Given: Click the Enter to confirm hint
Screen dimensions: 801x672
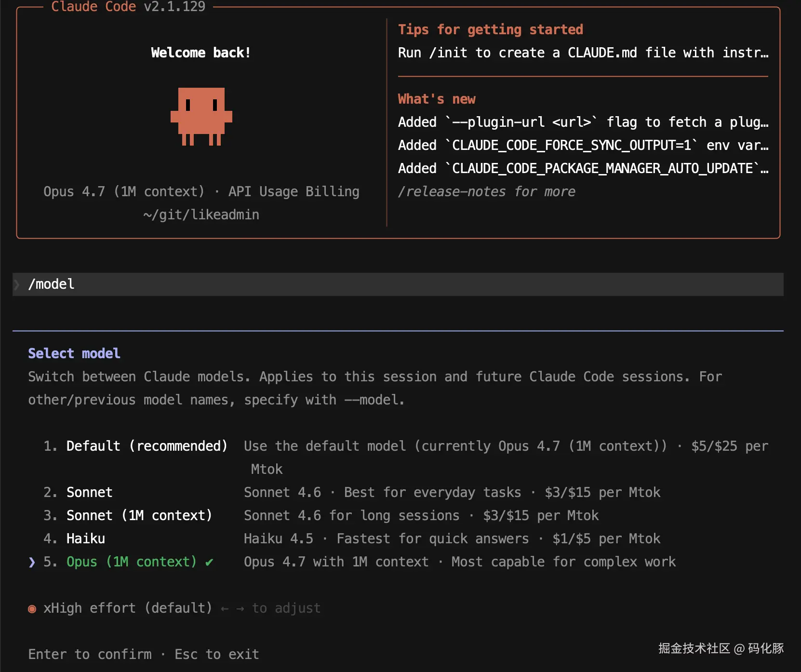Looking at the screenshot, I should coord(90,654).
